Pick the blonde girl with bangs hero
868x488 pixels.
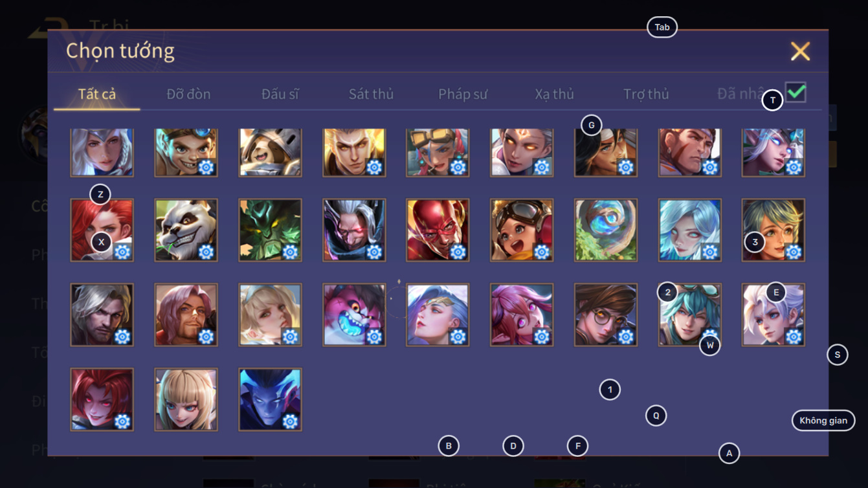coord(186,399)
